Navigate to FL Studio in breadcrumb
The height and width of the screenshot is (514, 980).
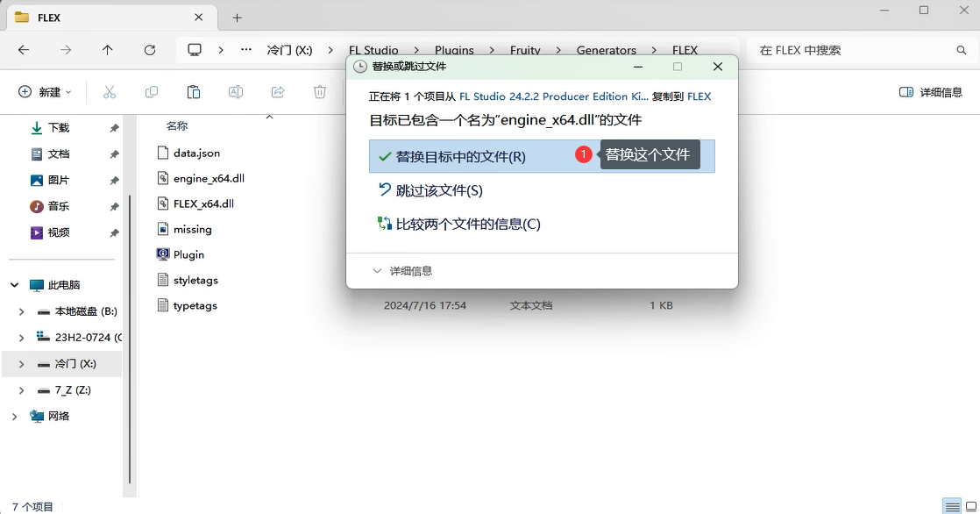coord(373,50)
